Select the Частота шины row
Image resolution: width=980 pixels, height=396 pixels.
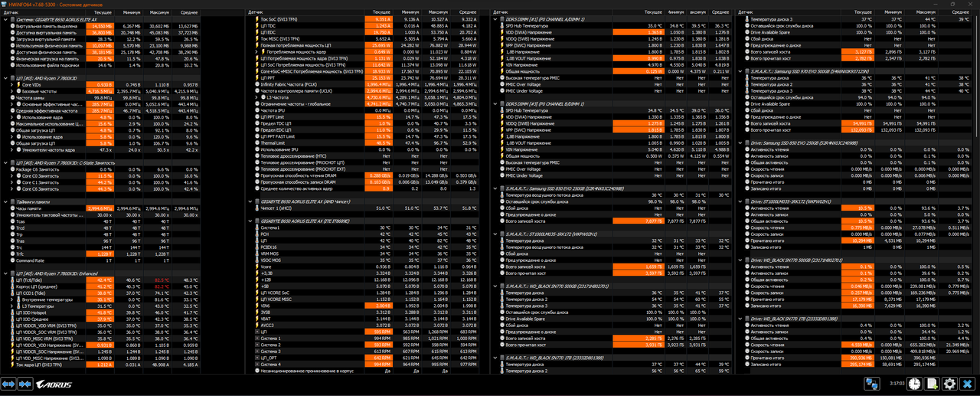tap(101, 97)
